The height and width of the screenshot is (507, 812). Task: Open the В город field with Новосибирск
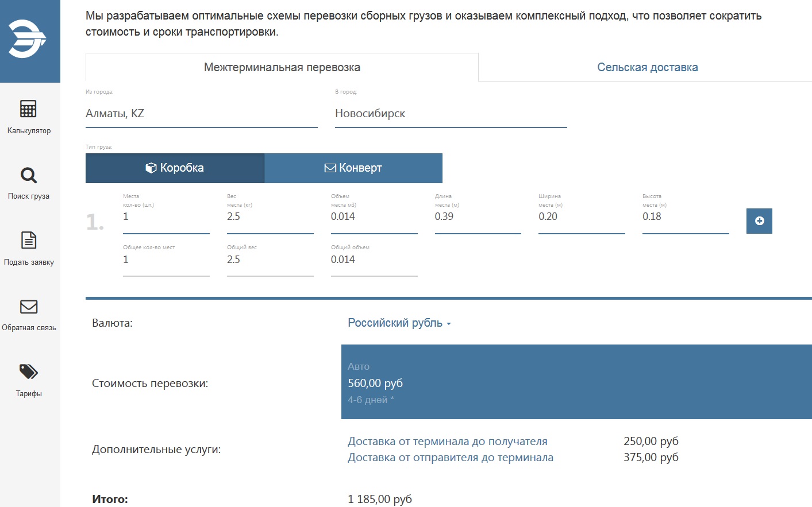pos(451,114)
